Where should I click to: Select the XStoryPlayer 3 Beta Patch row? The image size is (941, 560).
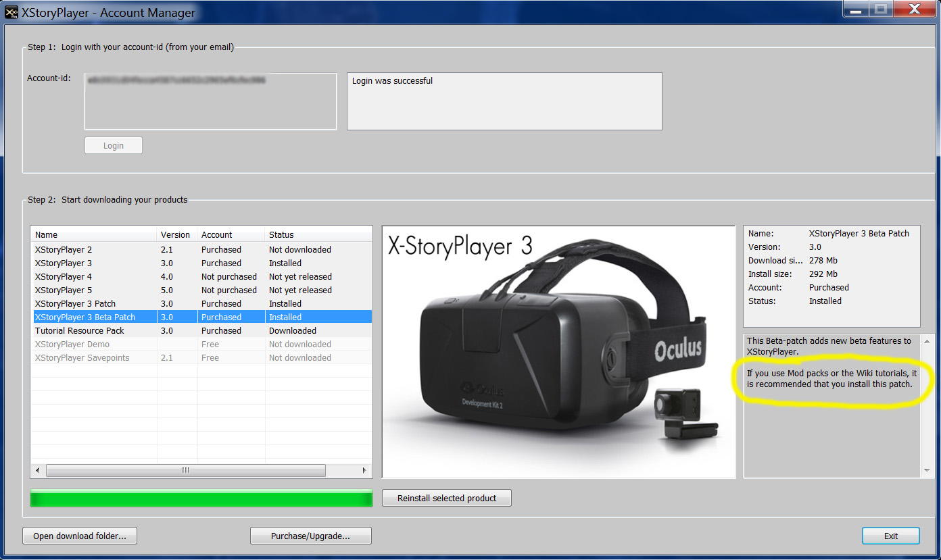pos(201,317)
